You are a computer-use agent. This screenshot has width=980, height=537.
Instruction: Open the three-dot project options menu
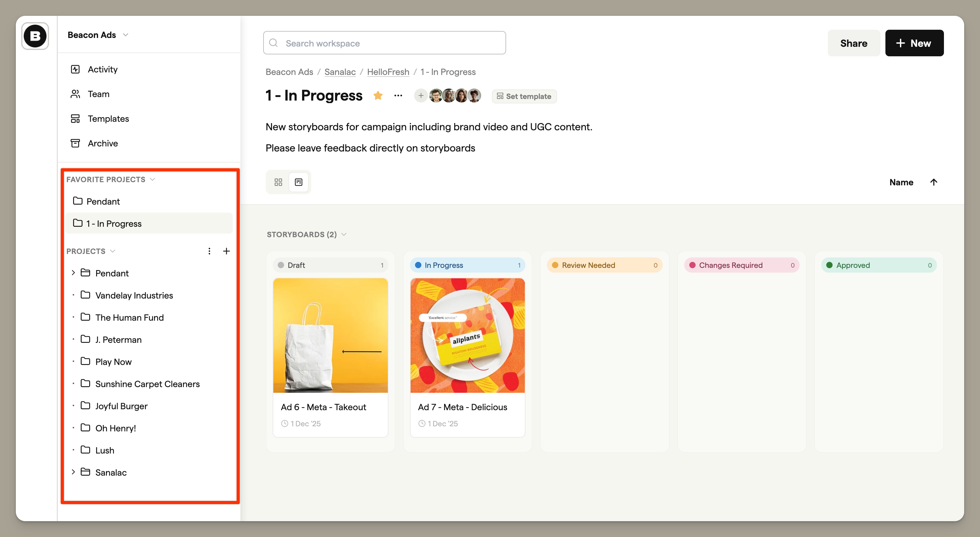(398, 96)
